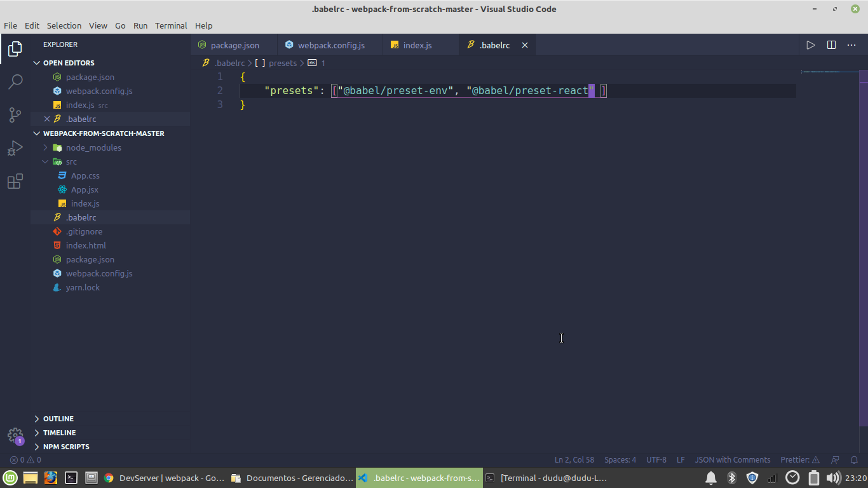Viewport: 868px width, 488px height.
Task: Open the File menu
Action: tap(10, 26)
